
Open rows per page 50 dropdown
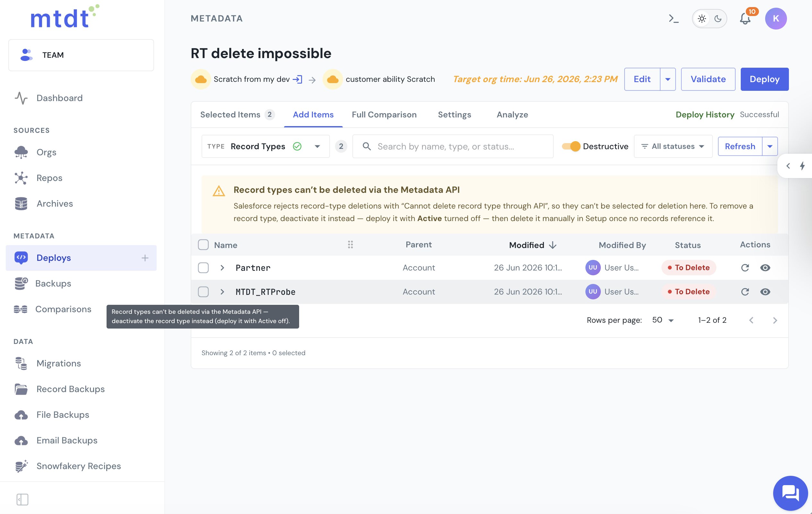click(x=663, y=320)
